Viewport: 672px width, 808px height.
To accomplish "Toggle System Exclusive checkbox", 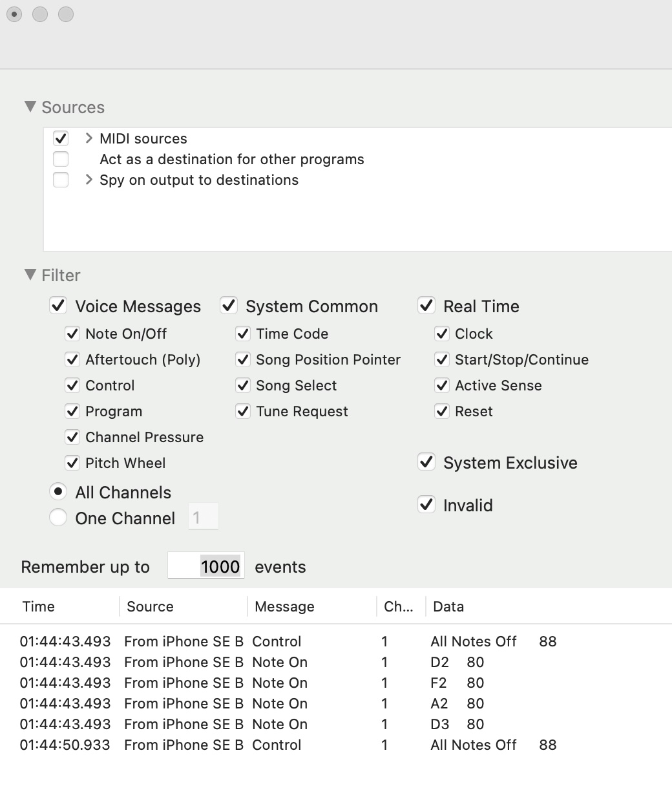I will click(426, 462).
